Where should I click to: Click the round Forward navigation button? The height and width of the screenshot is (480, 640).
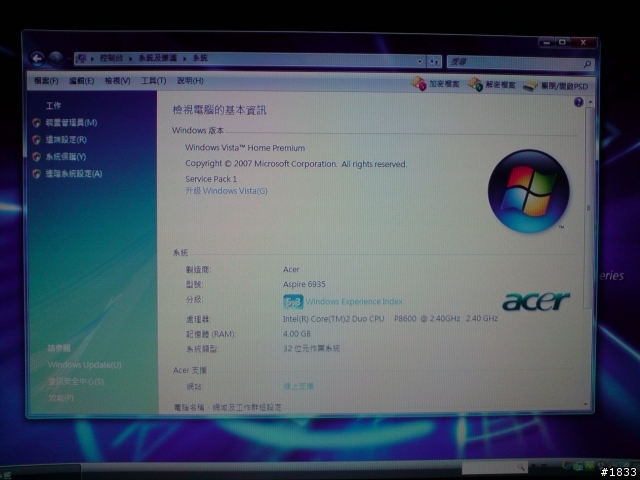(x=56, y=59)
